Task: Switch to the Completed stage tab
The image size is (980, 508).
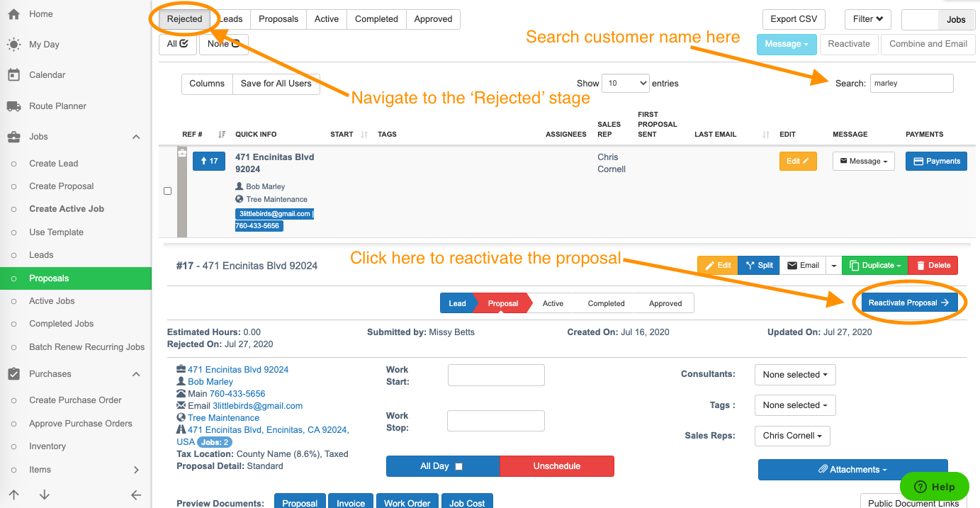Action: click(376, 19)
